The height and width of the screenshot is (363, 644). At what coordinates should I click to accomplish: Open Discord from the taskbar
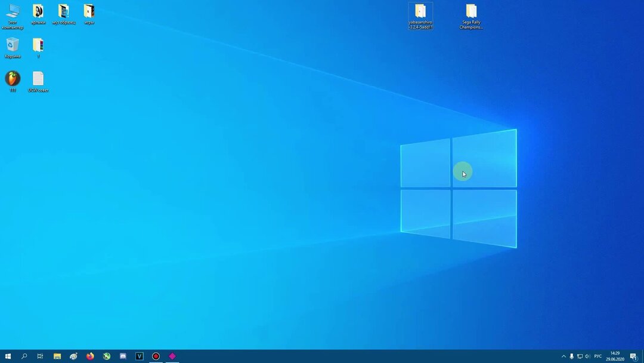(123, 356)
